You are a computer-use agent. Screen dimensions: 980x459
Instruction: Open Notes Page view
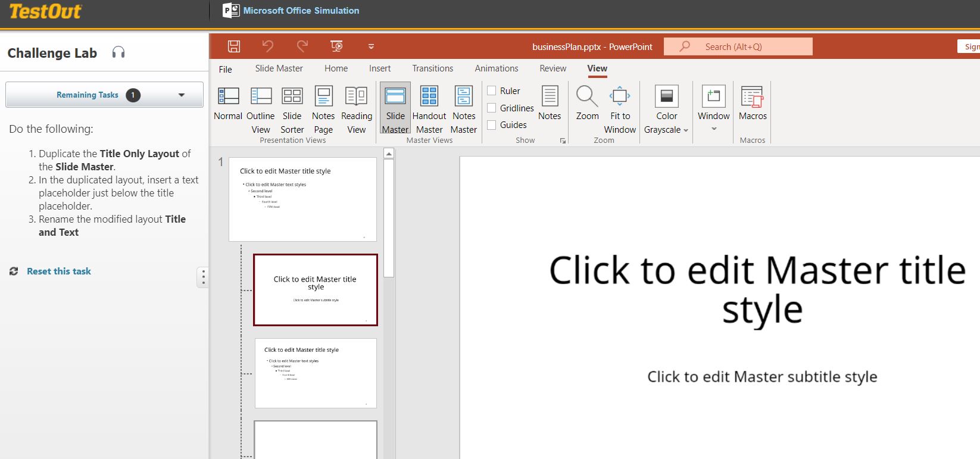(323, 109)
